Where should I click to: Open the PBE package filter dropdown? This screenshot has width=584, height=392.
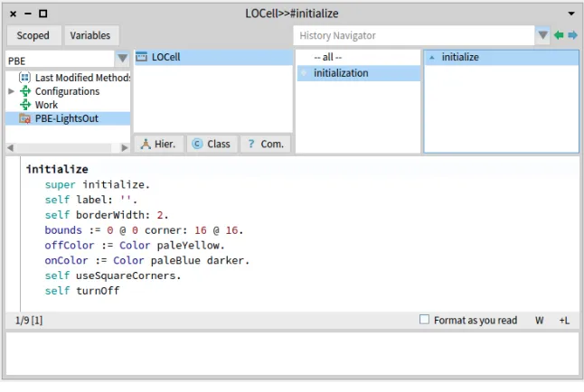(122, 59)
